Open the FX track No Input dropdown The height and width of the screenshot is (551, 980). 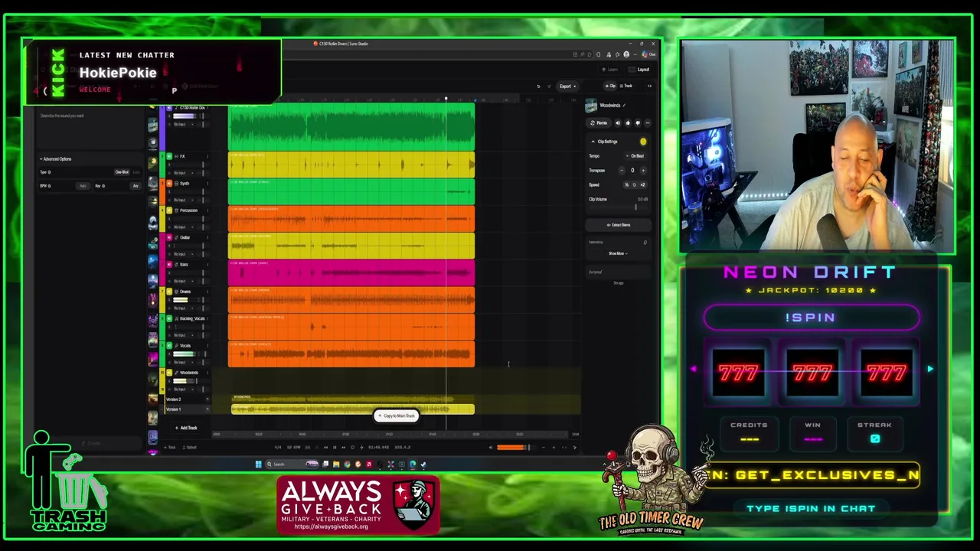(x=183, y=173)
